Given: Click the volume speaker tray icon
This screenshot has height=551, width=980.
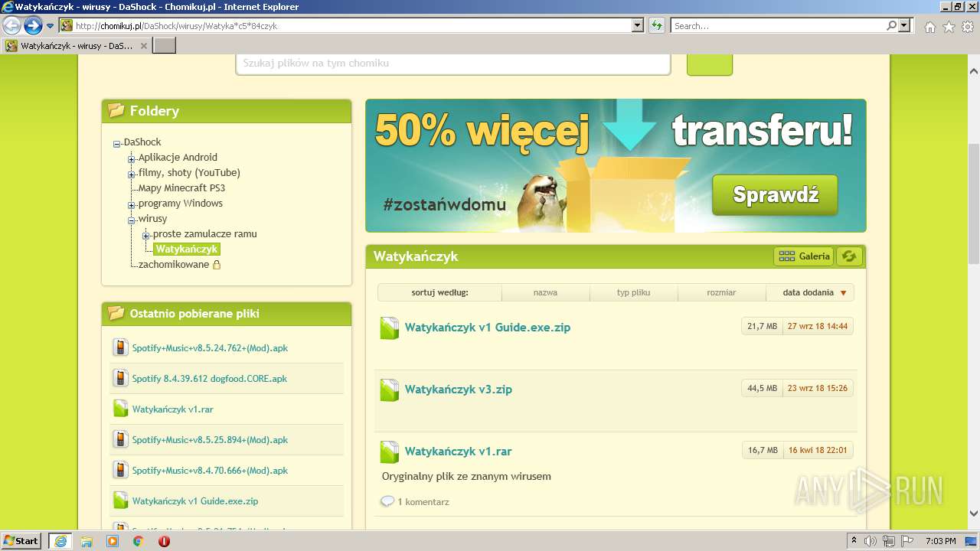Looking at the screenshot, I should 871,541.
